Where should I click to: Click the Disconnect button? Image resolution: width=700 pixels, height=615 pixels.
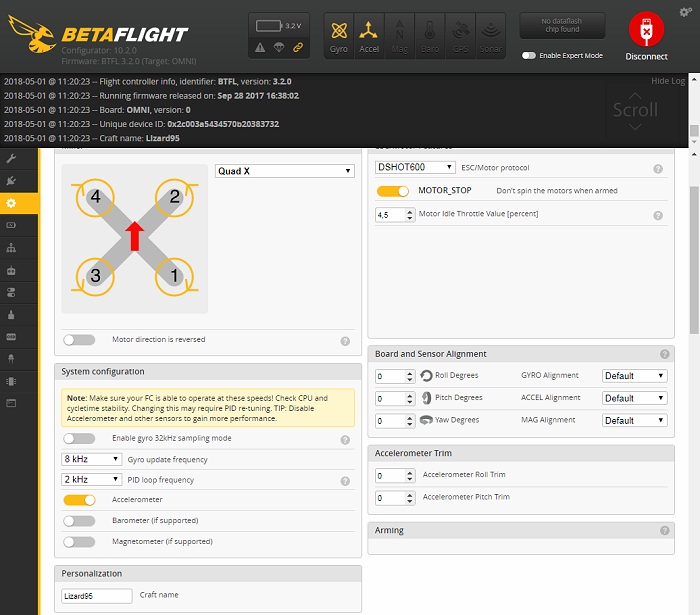click(646, 37)
